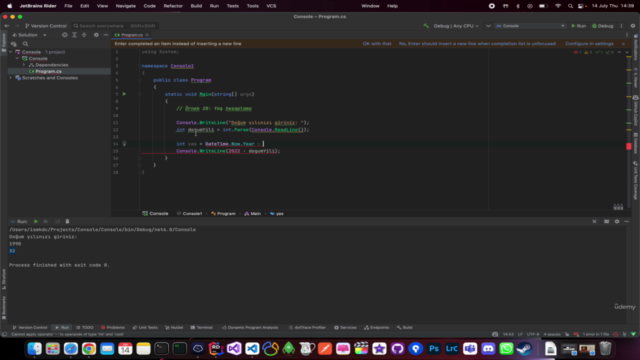Open the Console run configuration dropdown
The image size is (640, 360).
530,26
